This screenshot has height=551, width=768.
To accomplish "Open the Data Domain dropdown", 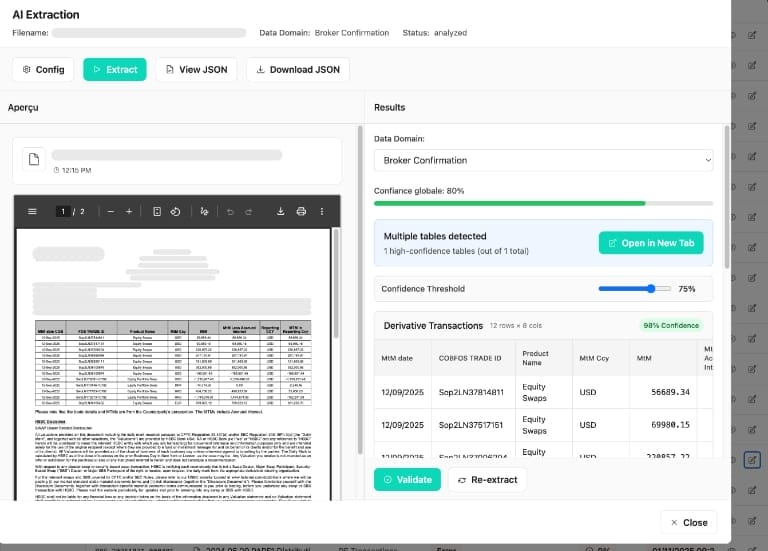I will (x=543, y=160).
